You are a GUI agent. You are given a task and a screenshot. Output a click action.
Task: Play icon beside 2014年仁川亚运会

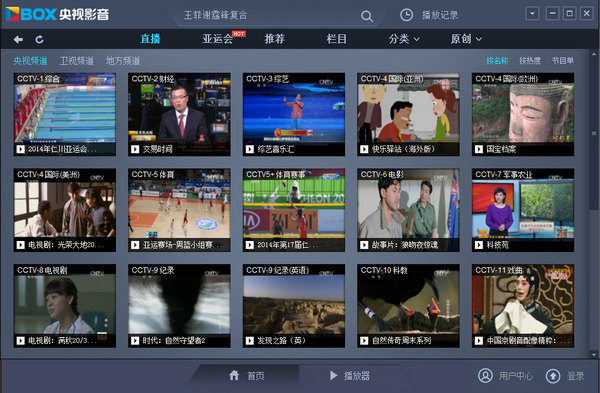[20, 149]
